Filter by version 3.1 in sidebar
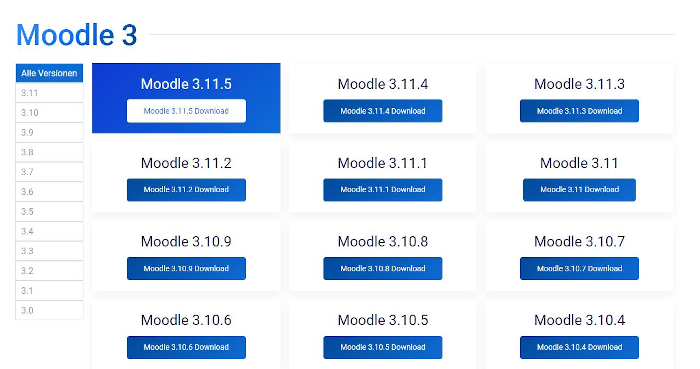The image size is (700, 369). click(50, 290)
